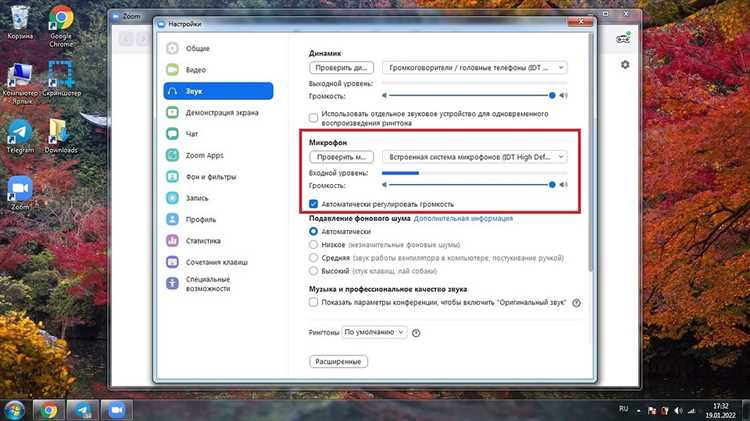Click the microphone volume low icon

(x=384, y=185)
